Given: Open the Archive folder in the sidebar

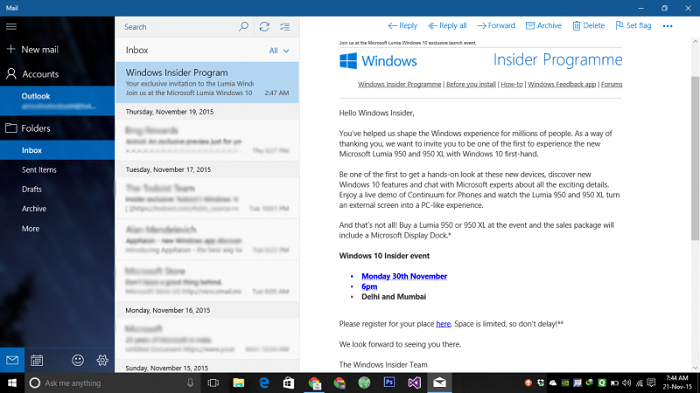Looking at the screenshot, I should (34, 209).
